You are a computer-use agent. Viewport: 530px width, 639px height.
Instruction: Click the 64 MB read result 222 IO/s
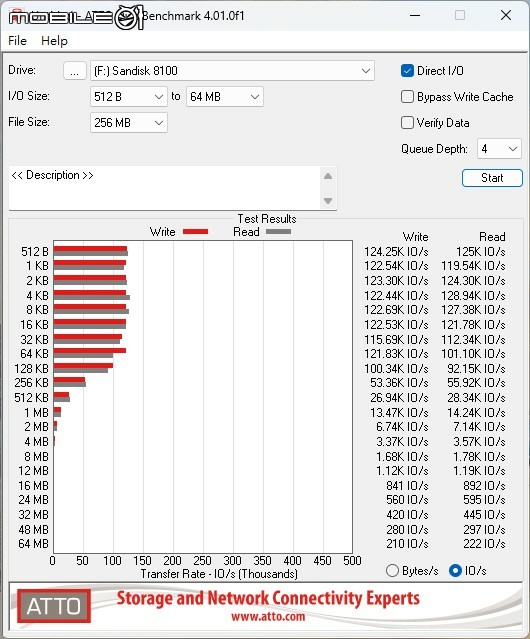click(x=484, y=544)
